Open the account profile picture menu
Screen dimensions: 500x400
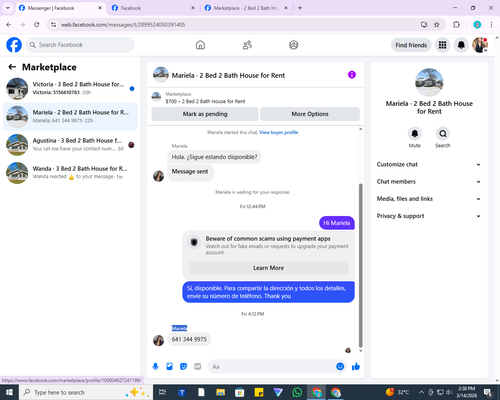click(x=480, y=45)
